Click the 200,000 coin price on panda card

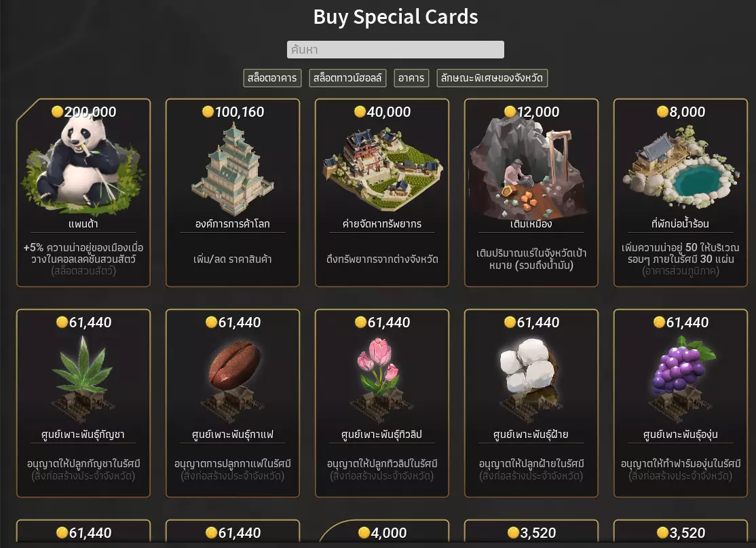pyautogui.click(x=84, y=112)
